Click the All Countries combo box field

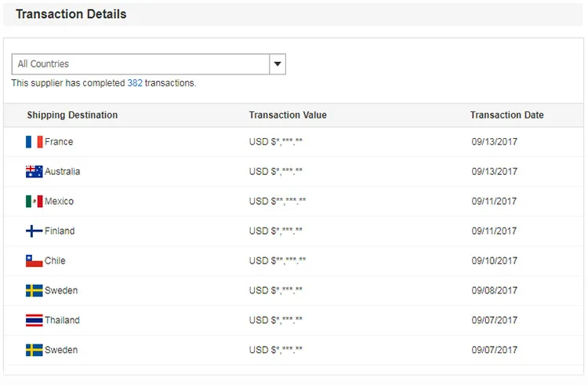tap(141, 64)
